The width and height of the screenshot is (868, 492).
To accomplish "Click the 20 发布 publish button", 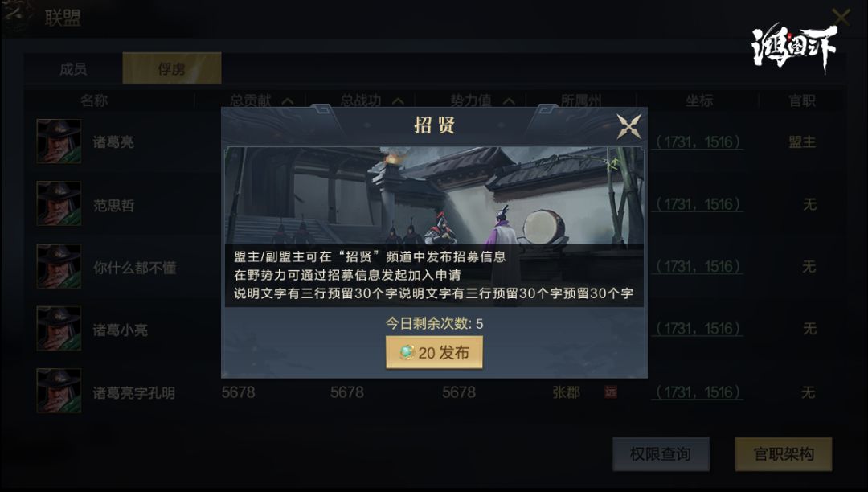I will tap(434, 353).
